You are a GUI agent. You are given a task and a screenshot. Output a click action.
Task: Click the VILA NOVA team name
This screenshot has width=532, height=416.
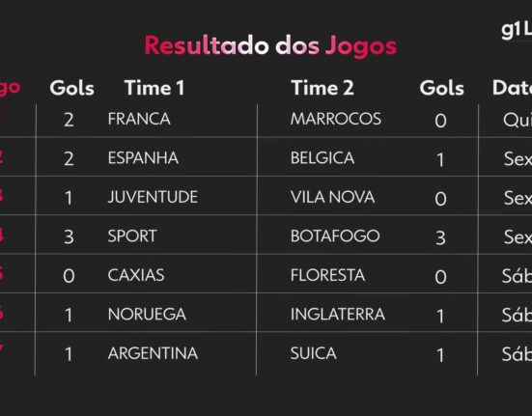tap(332, 197)
